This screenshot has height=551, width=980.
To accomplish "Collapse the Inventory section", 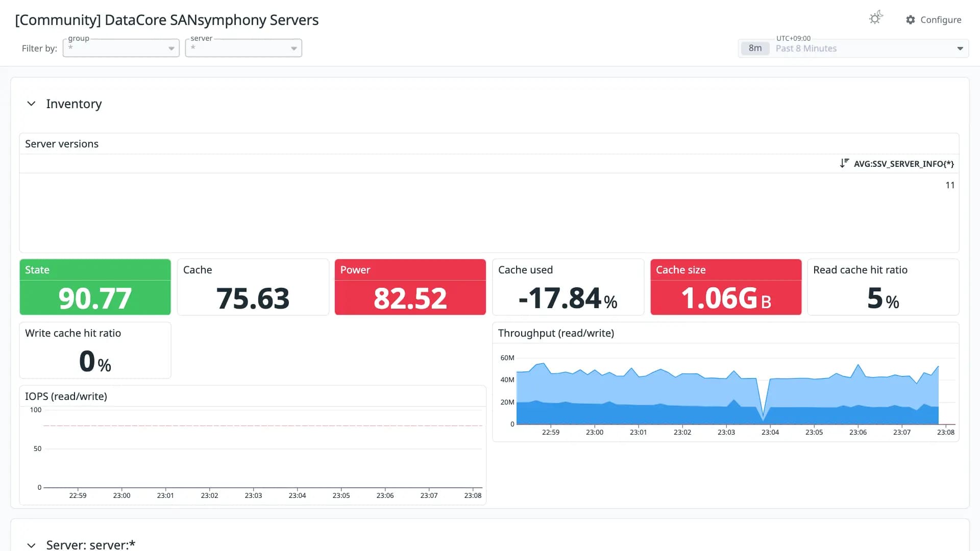I will (31, 104).
